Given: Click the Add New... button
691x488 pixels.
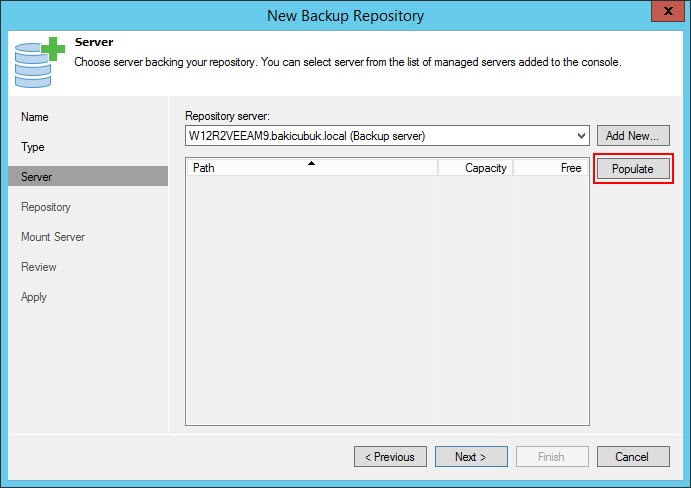Looking at the screenshot, I should [x=633, y=136].
